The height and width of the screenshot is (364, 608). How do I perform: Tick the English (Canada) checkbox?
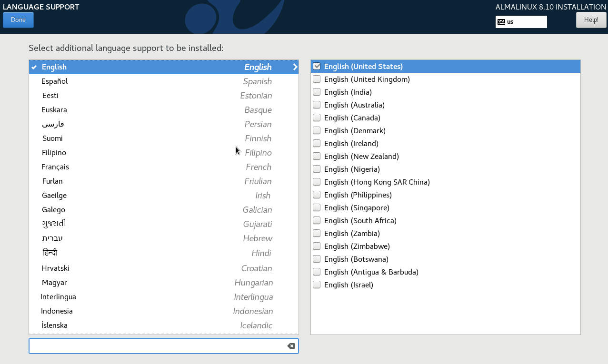317,118
